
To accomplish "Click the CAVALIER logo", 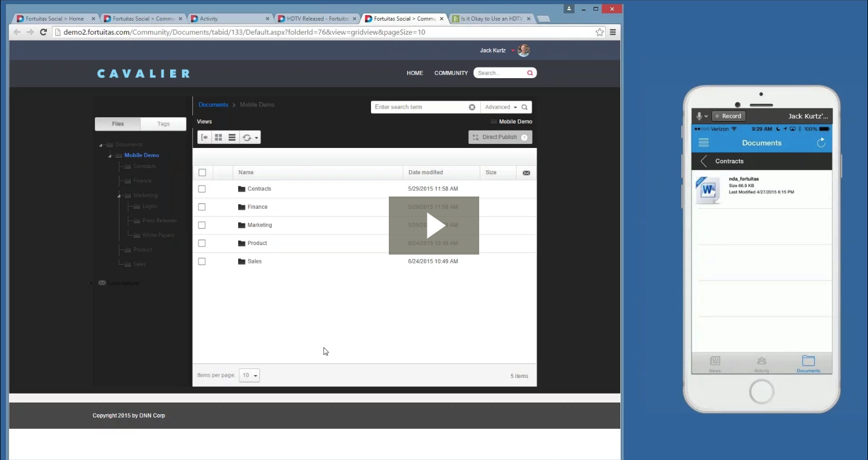I will tap(143, 74).
